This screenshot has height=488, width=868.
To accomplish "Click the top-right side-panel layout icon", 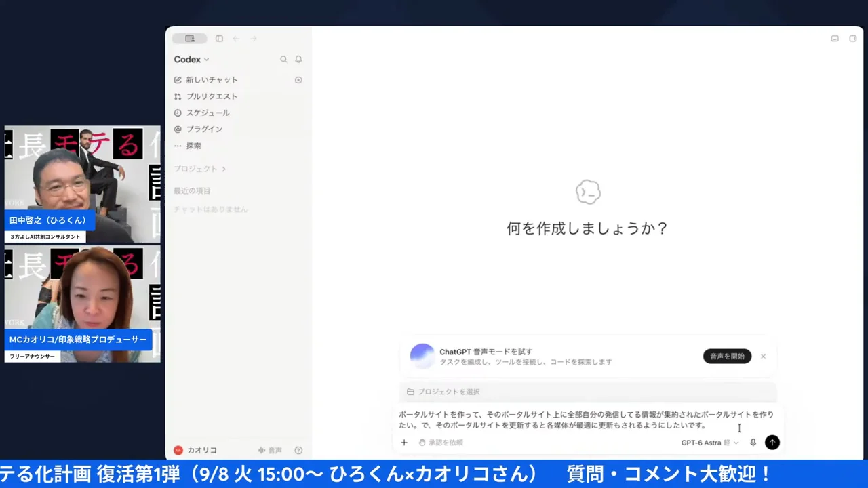I will tap(853, 39).
